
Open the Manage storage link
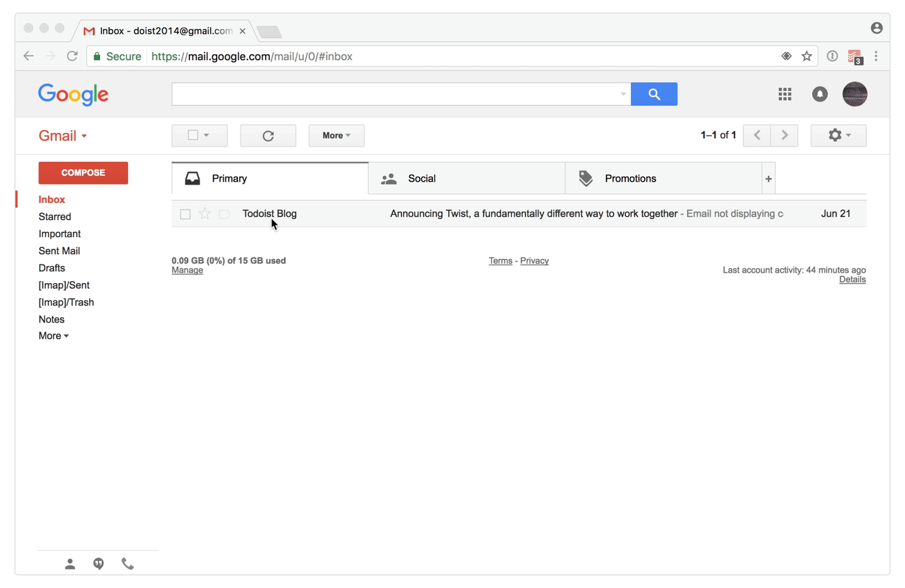[187, 269]
